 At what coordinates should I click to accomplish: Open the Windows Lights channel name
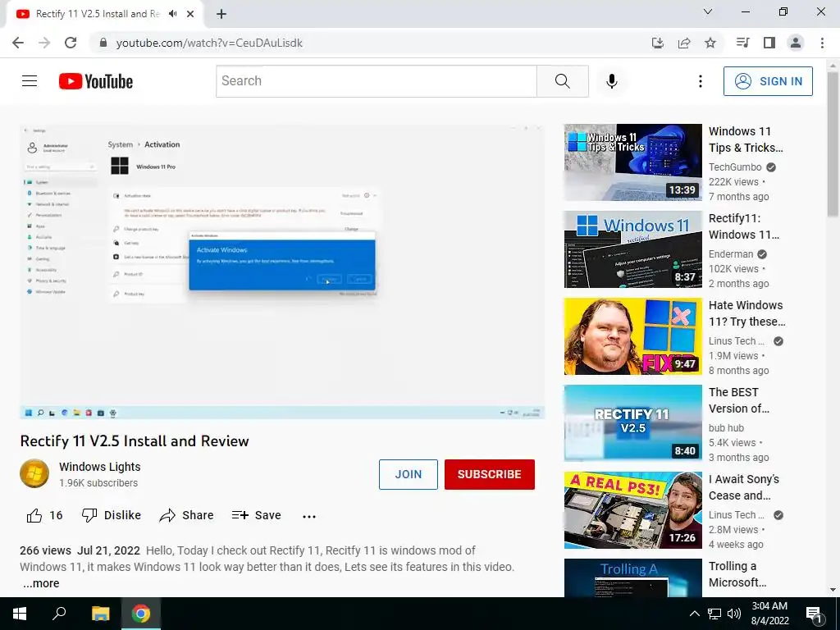click(99, 467)
